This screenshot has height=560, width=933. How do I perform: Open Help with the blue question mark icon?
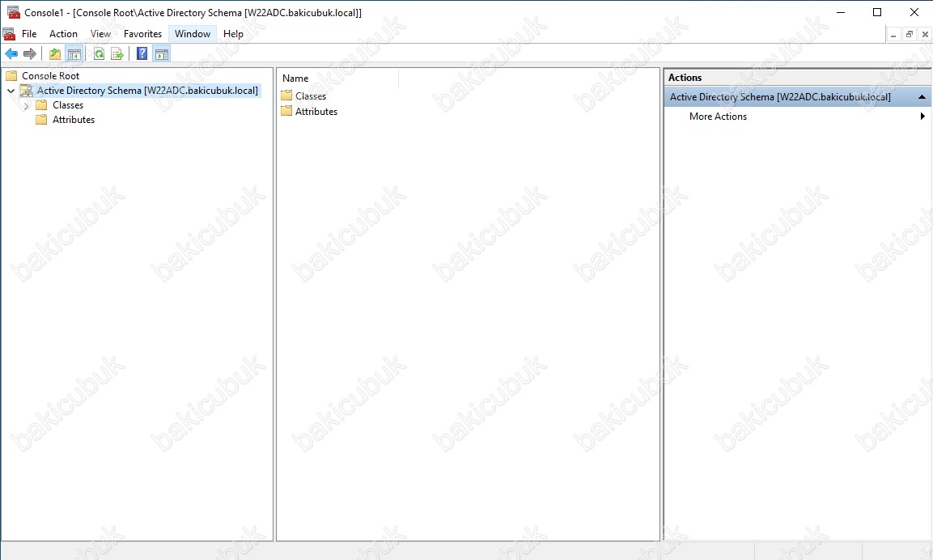(142, 54)
